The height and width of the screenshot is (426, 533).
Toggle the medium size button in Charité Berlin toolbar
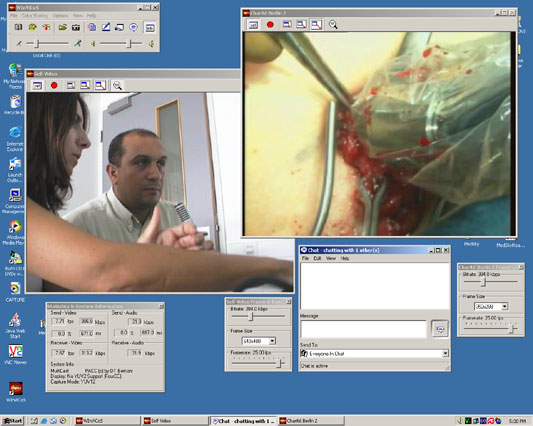[301, 24]
